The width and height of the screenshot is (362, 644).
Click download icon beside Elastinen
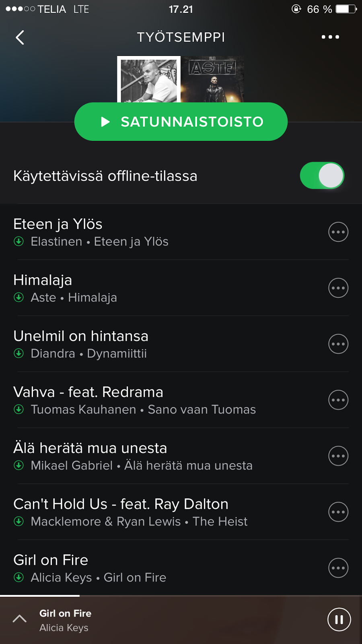19,242
